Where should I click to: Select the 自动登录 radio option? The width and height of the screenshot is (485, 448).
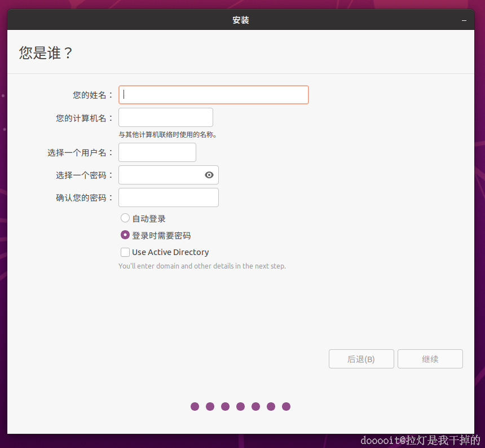coord(125,218)
